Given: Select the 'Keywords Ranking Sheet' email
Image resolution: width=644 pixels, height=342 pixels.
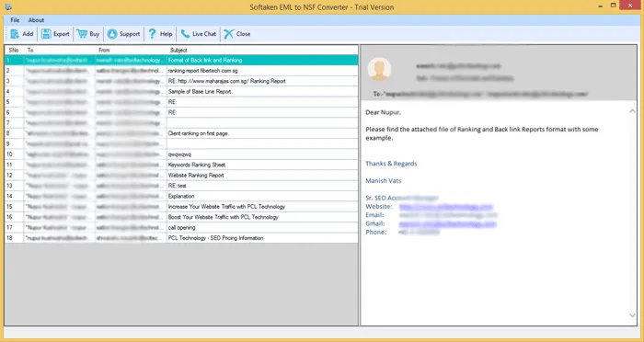Looking at the screenshot, I should 181,165.
